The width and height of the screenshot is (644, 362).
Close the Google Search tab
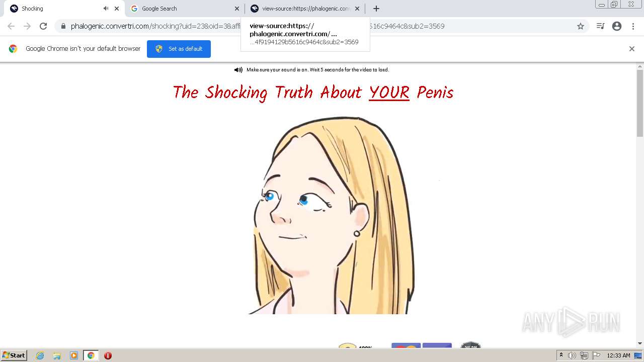click(x=237, y=9)
